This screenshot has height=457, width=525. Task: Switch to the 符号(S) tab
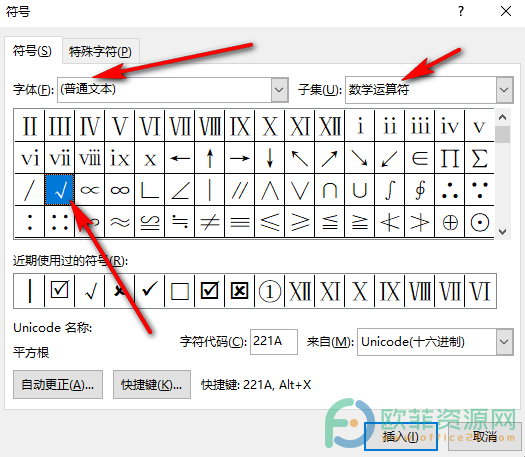point(32,51)
